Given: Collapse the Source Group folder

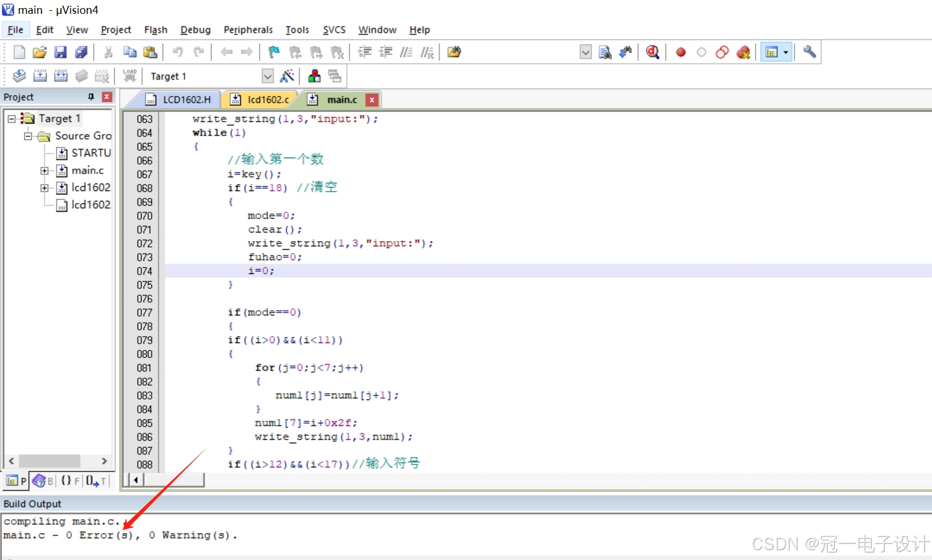Looking at the screenshot, I should [x=28, y=136].
